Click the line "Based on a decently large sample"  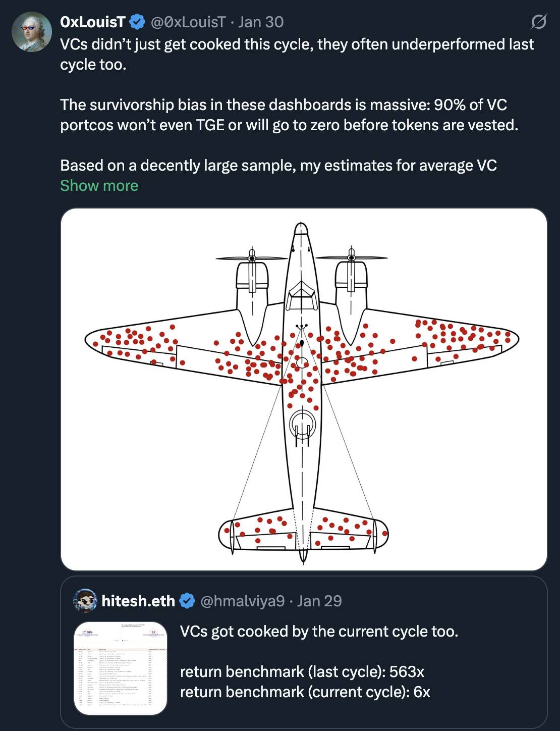click(x=278, y=166)
